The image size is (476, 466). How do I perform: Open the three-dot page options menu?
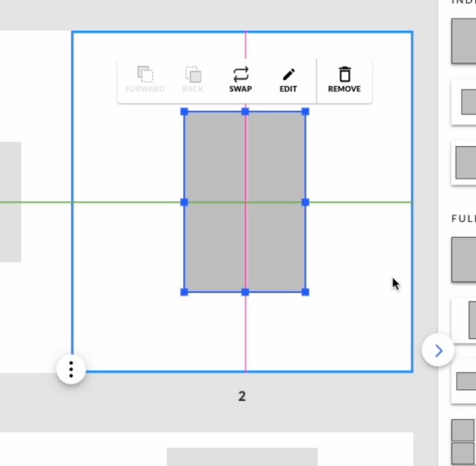coord(71,369)
